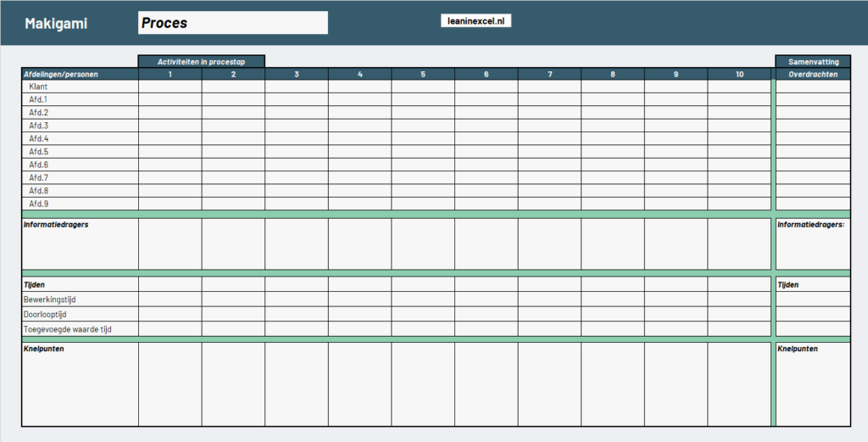Click the Afd.1 row label
868x442 pixels.
pyautogui.click(x=39, y=99)
